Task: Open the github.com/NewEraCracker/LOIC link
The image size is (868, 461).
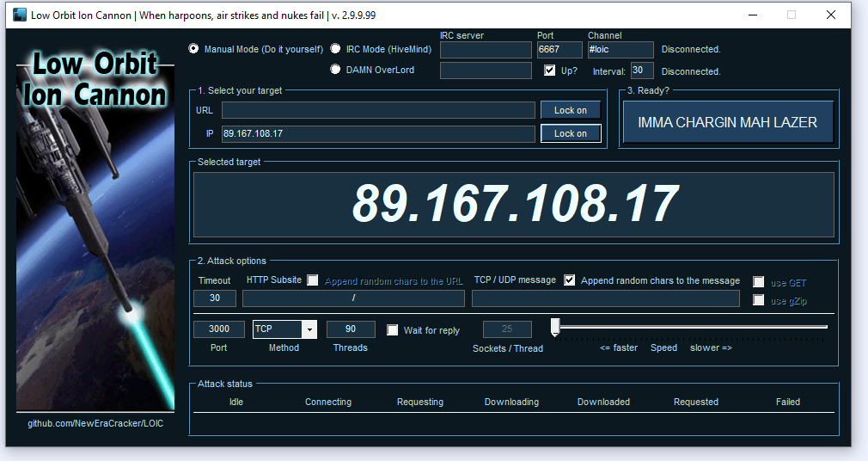Action: coord(95,423)
